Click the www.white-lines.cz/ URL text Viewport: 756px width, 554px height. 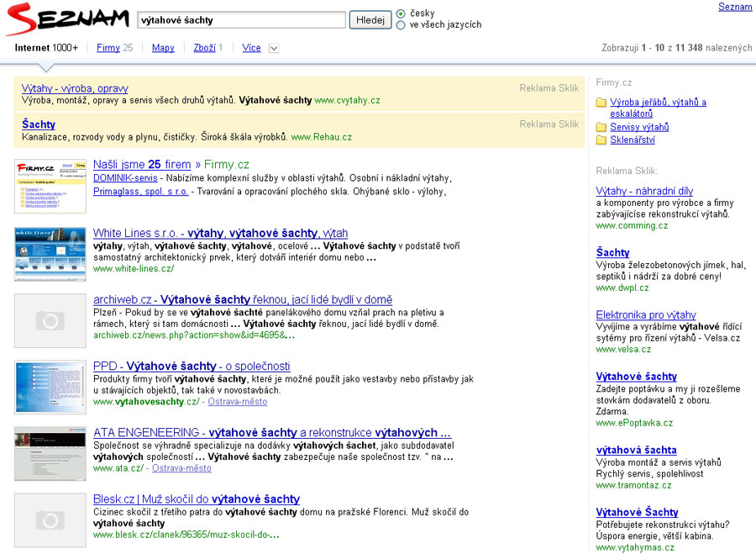[134, 268]
